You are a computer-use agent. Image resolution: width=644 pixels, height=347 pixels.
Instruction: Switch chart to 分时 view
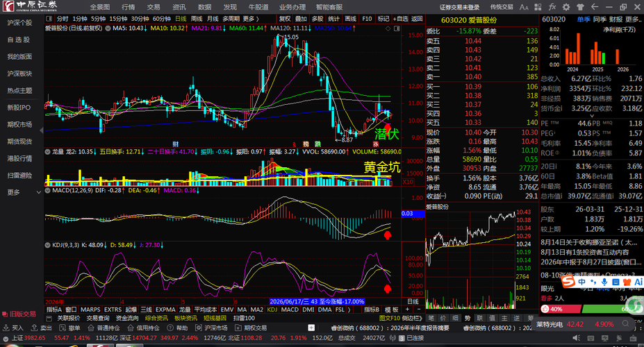pyautogui.click(x=63, y=19)
